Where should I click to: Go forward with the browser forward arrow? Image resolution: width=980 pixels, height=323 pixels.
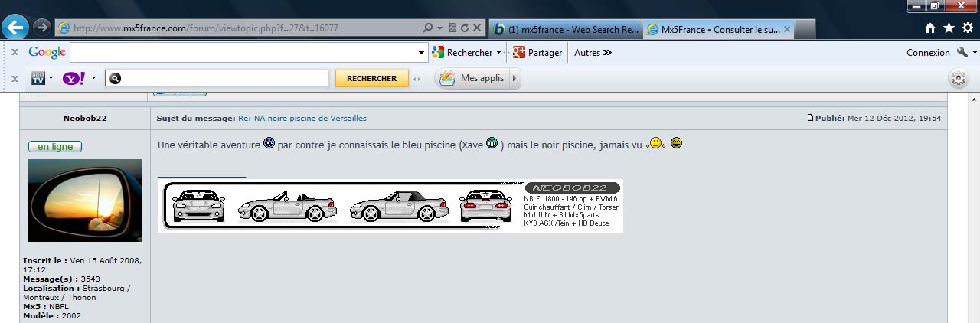[x=42, y=28]
